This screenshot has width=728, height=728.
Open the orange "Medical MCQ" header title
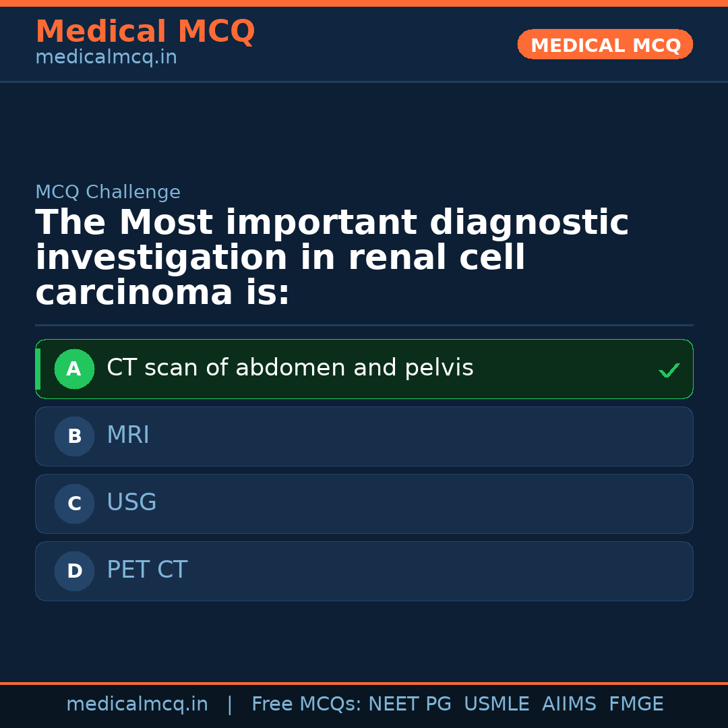coord(145,32)
